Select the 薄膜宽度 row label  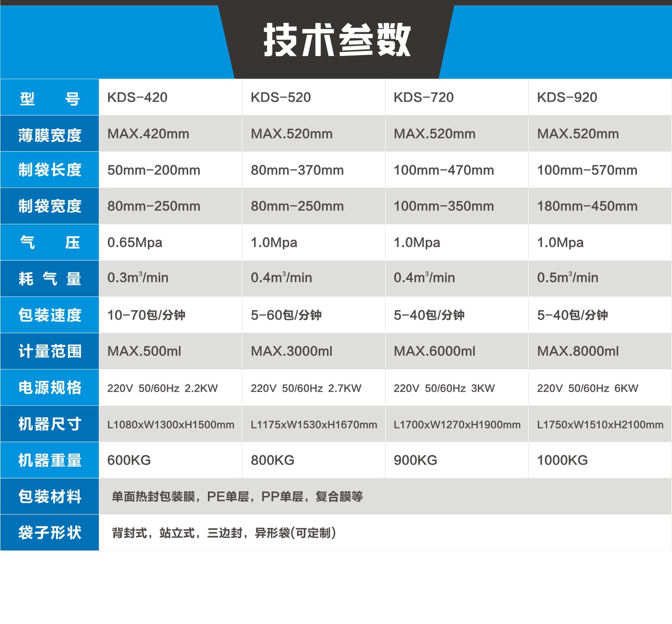[50, 135]
